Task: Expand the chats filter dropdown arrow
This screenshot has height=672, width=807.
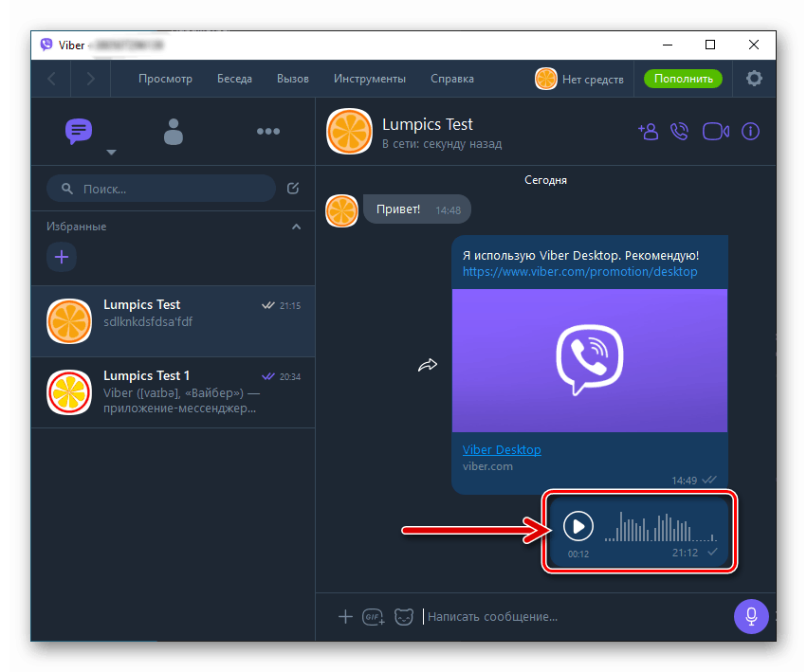Action: 111,153
